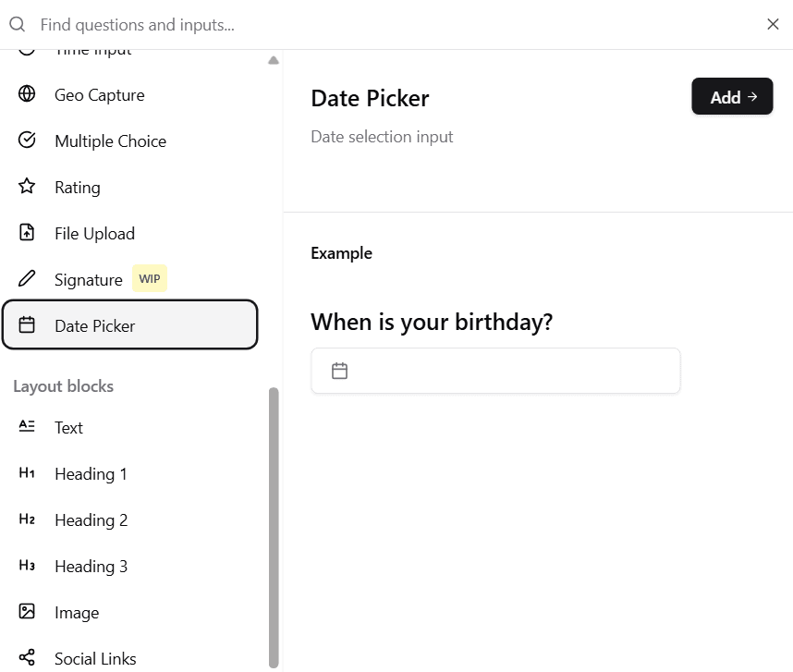The height and width of the screenshot is (672, 793).
Task: Select the Geo Capture globe icon
Action: pyautogui.click(x=25, y=94)
